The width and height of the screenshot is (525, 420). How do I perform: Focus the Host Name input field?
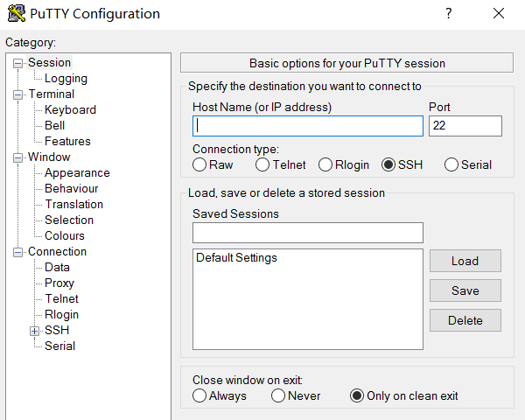coord(308,126)
